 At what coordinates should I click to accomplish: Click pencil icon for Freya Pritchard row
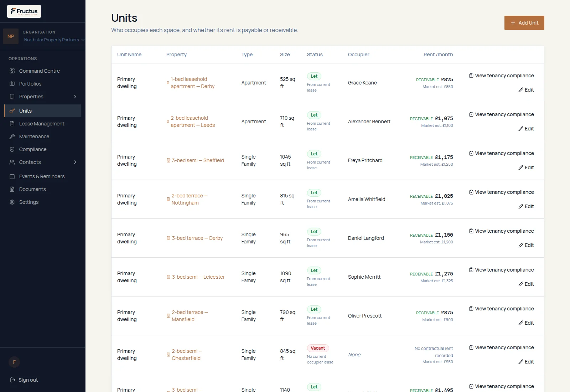(x=521, y=167)
